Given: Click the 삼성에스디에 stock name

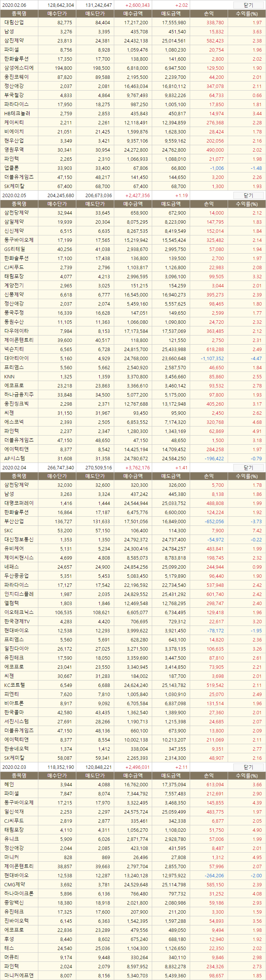Looking at the screenshot, I should (x=19, y=68).
